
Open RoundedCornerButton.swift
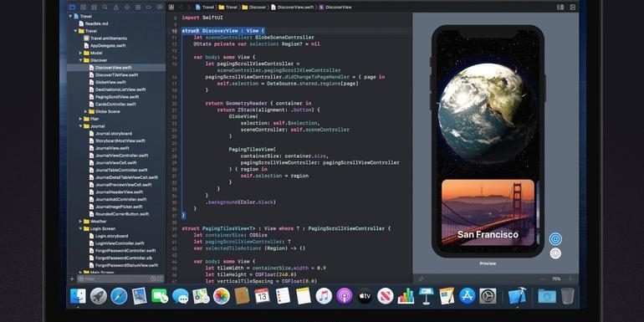(x=119, y=214)
